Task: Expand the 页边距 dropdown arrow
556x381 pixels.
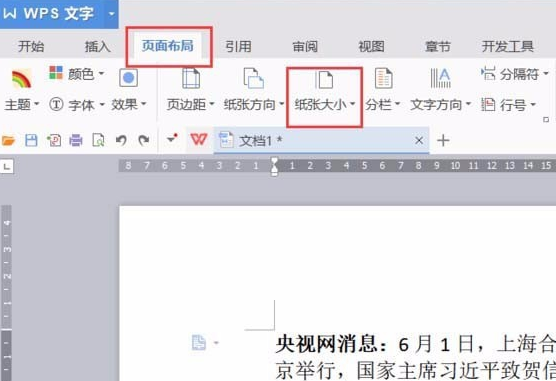Action: point(212,104)
